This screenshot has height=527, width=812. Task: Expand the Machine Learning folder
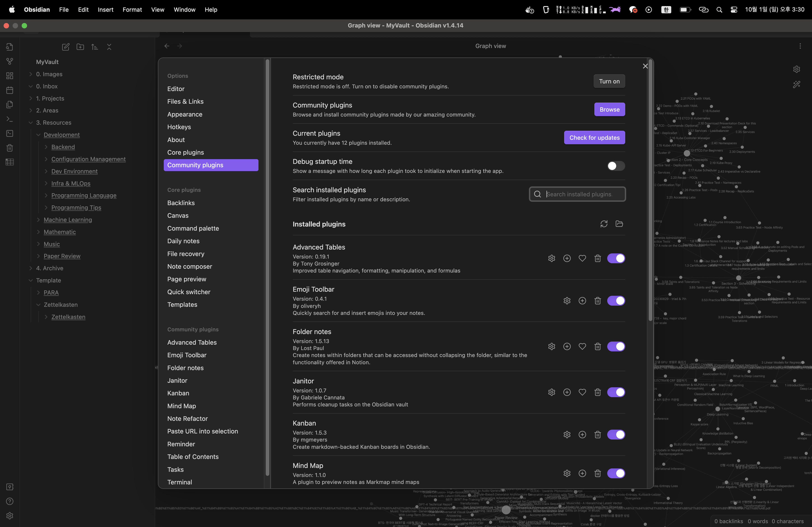[38, 220]
